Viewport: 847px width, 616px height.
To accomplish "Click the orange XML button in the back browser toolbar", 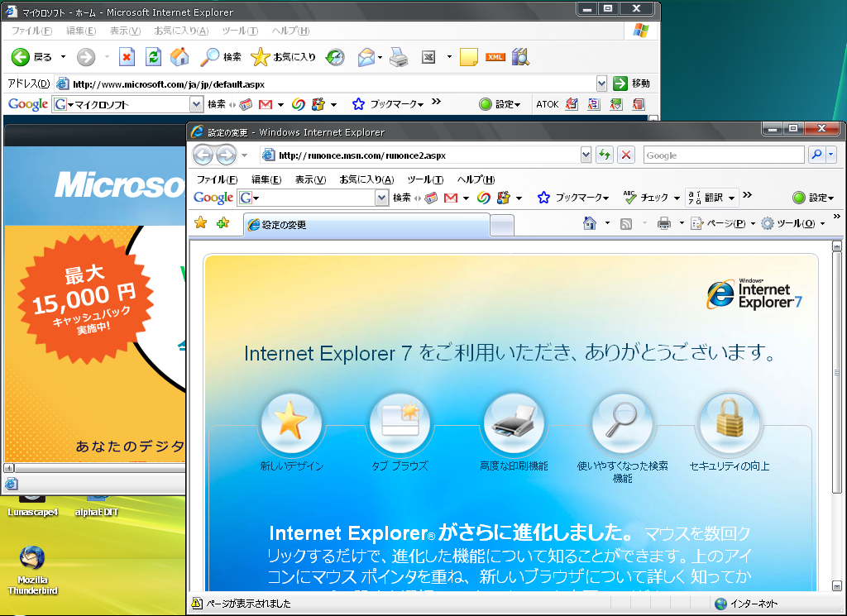I will pos(495,57).
